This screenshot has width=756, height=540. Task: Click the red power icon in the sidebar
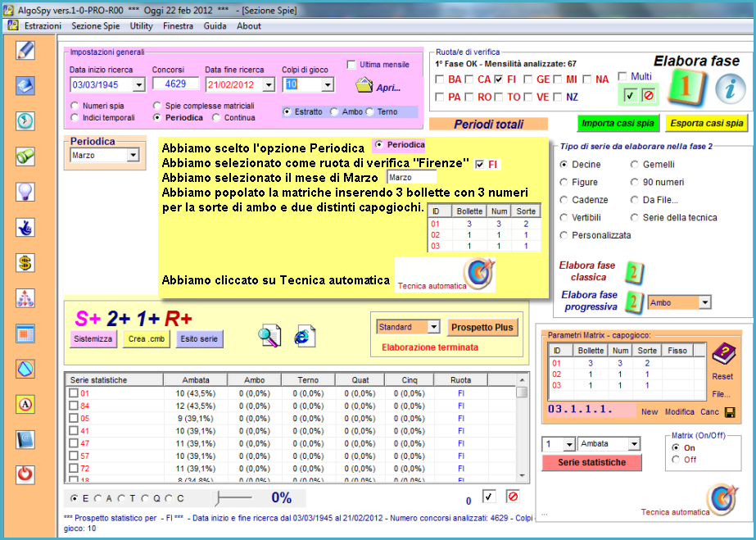(x=25, y=474)
